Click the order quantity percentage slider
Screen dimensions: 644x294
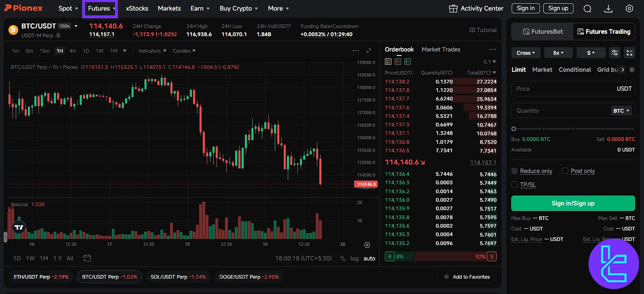pyautogui.click(x=573, y=129)
